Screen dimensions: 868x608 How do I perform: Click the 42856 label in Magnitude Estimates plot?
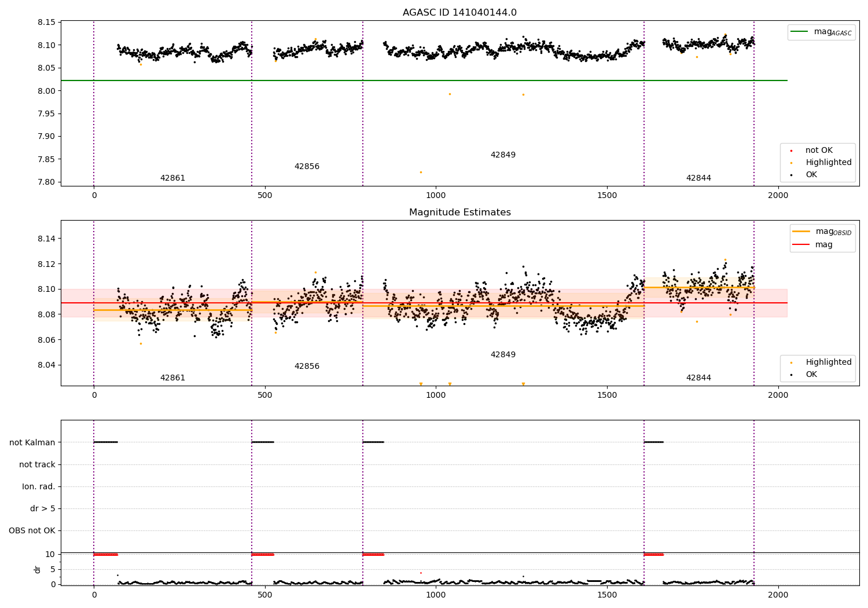307,367
